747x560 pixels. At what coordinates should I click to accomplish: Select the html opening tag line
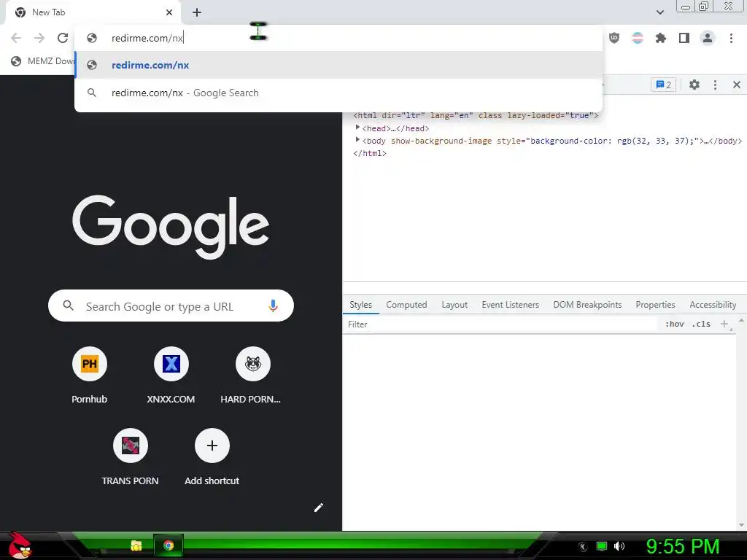pos(476,115)
